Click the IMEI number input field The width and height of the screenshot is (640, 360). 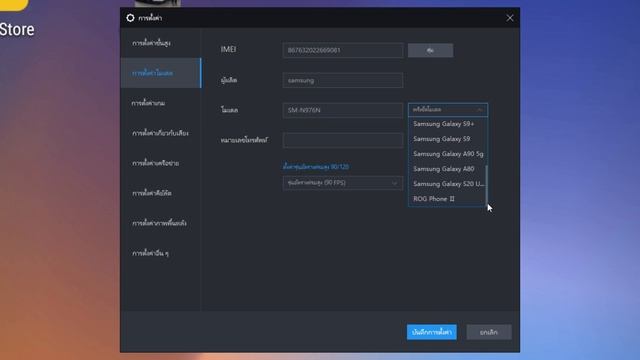coord(343,50)
